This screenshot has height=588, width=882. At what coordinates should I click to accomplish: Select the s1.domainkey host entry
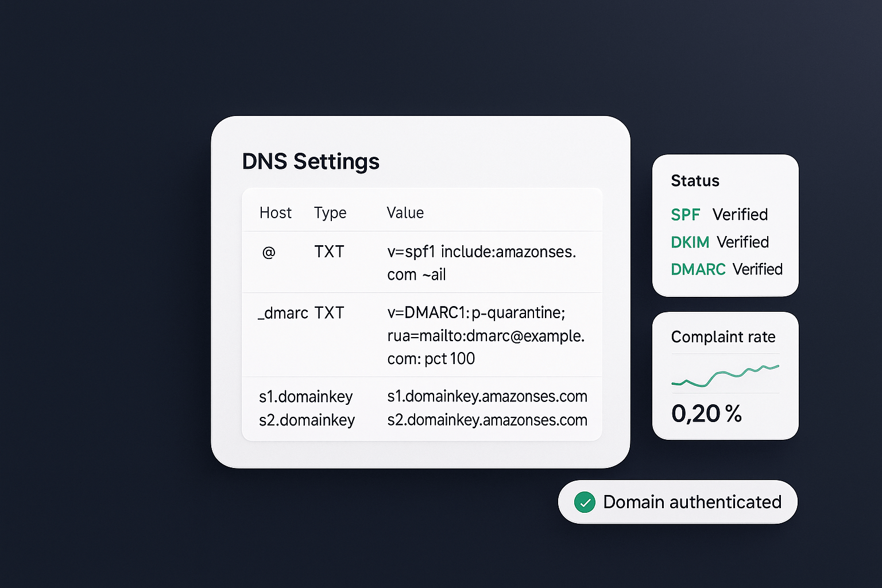click(305, 397)
